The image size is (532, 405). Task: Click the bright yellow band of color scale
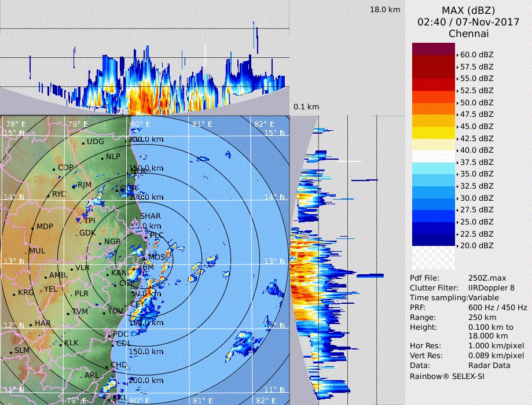point(433,132)
